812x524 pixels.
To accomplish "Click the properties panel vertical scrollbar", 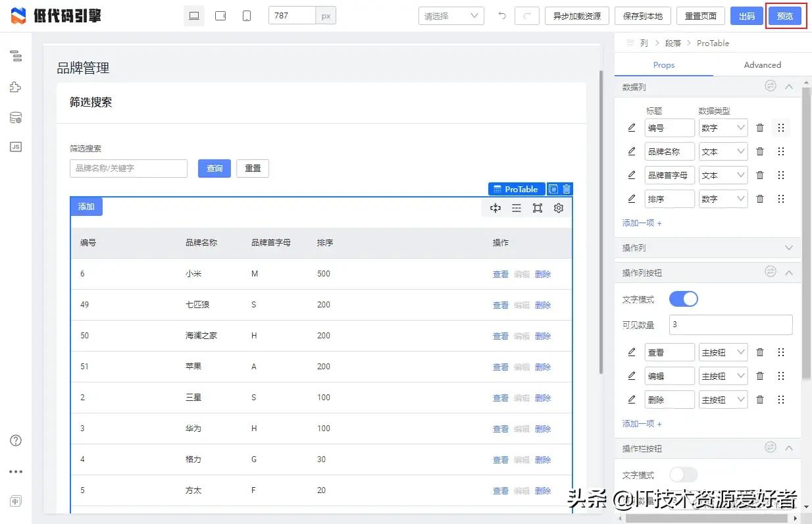I will click(806, 232).
